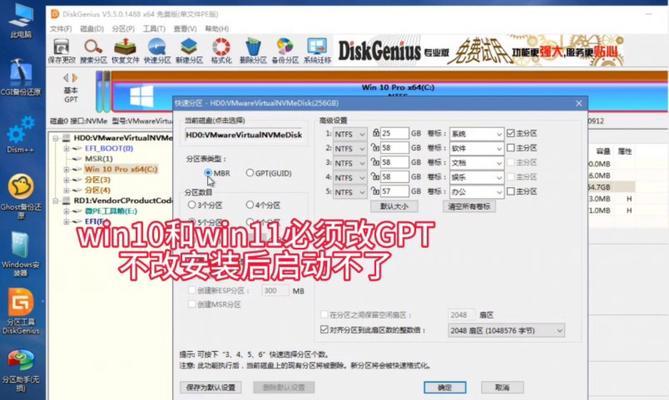This screenshot has height=400, width=669.
Task: Select 微PE工具箱(E:) in the disk tree
Action: click(111, 211)
